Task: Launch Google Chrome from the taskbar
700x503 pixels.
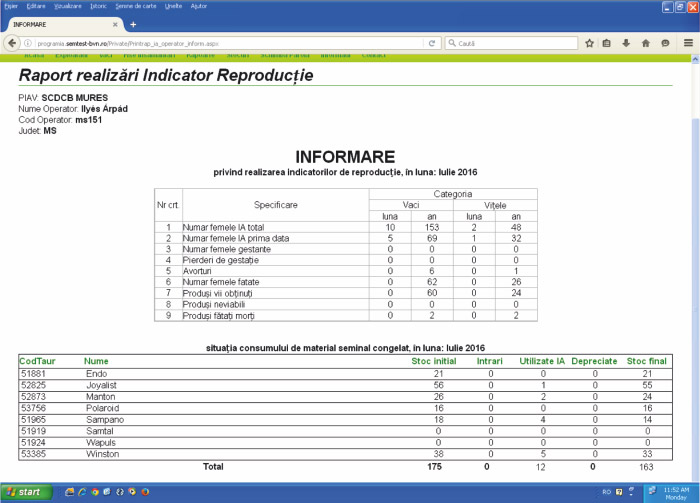Action: [x=95, y=492]
